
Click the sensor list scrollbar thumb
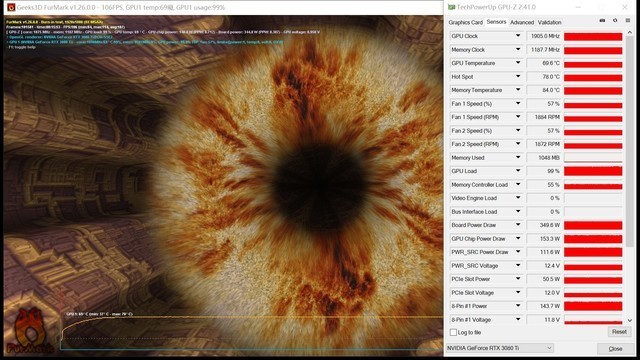click(629, 141)
